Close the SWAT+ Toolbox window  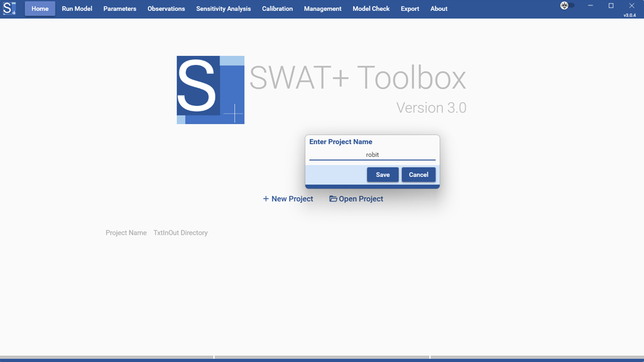click(x=631, y=6)
